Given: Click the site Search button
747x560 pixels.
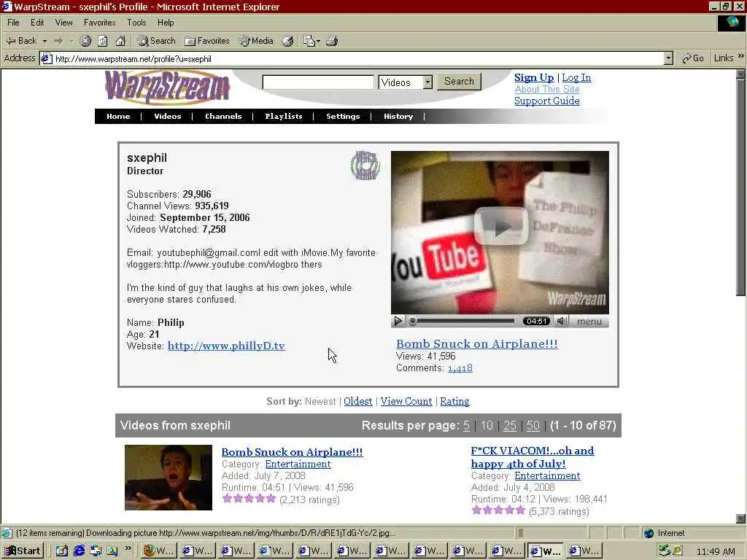Looking at the screenshot, I should tap(459, 82).
